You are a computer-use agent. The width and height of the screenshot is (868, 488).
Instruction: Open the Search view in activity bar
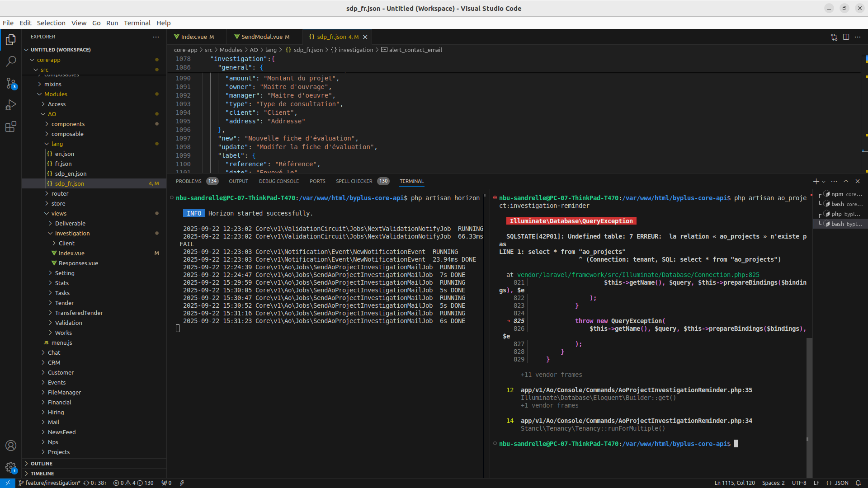pos(11,61)
